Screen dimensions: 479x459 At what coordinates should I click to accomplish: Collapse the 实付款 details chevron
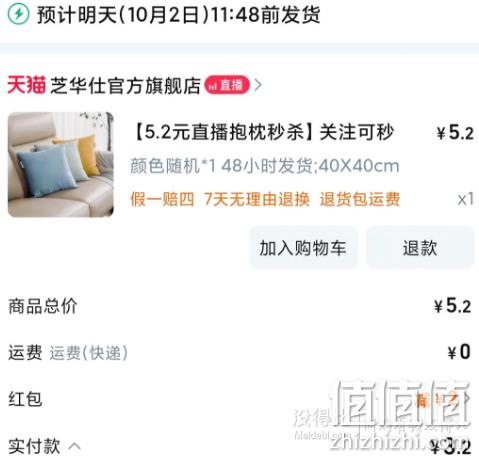coord(75,446)
